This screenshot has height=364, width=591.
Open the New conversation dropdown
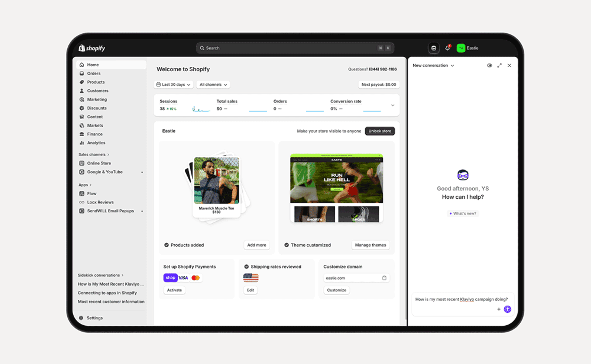coord(433,66)
